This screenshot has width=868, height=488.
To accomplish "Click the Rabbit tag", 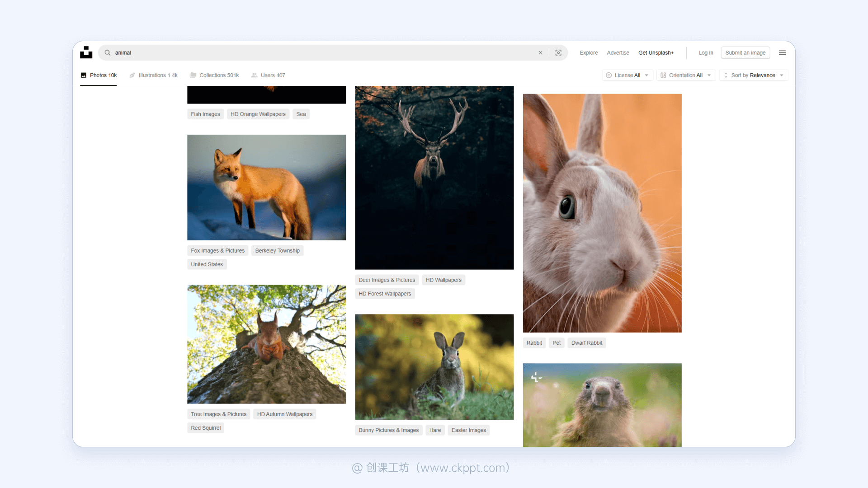I will point(534,343).
